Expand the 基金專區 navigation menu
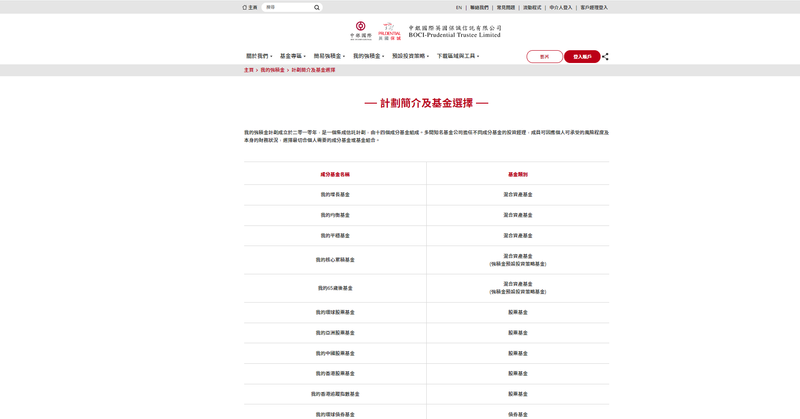 tap(293, 56)
